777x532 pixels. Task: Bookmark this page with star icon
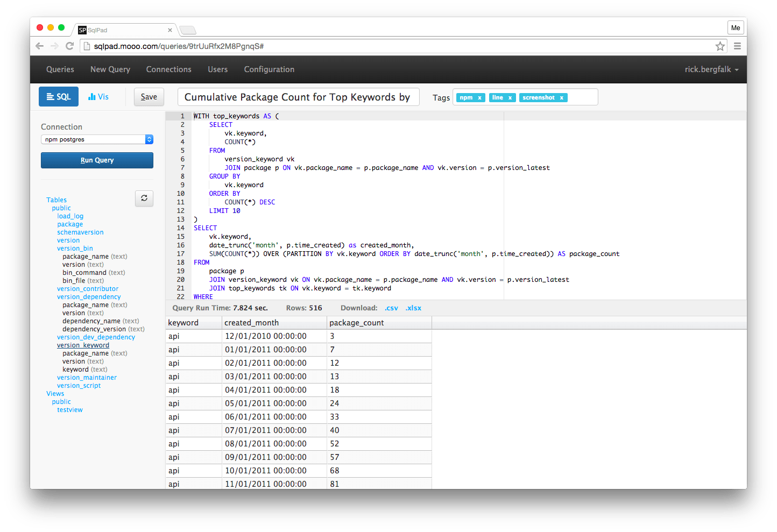pyautogui.click(x=720, y=46)
